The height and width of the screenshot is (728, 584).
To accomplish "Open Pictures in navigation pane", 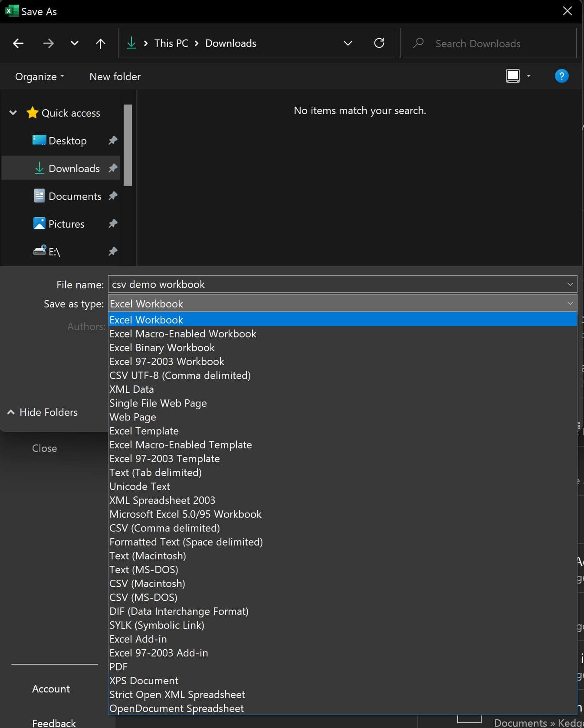I will (x=59, y=224).
